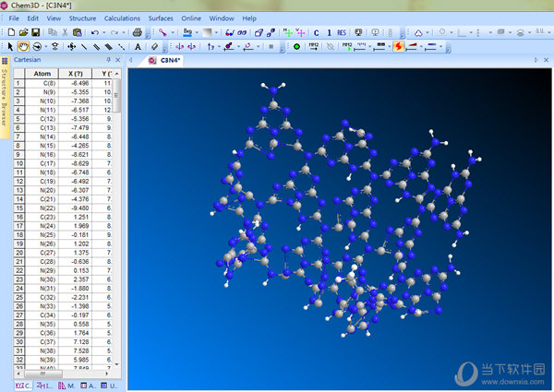Pin the Cartesian panel

coord(108,60)
